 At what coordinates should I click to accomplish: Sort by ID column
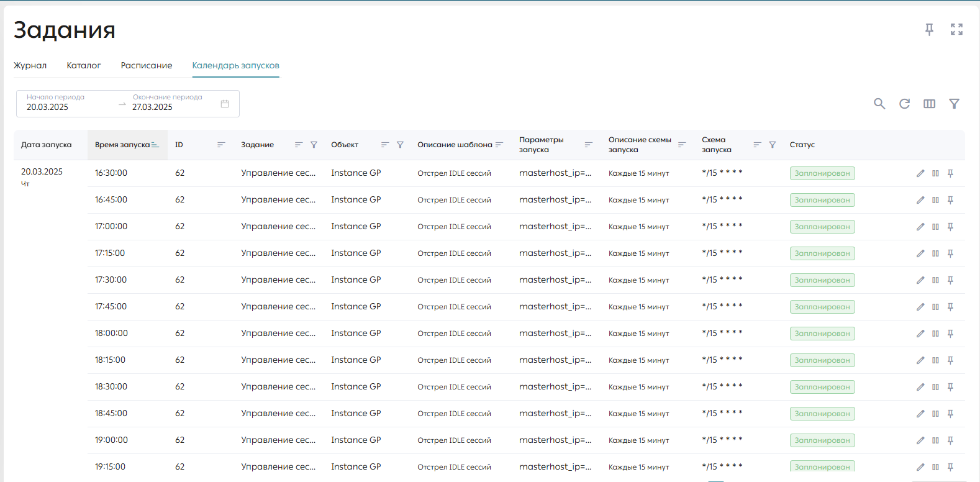[221, 145]
